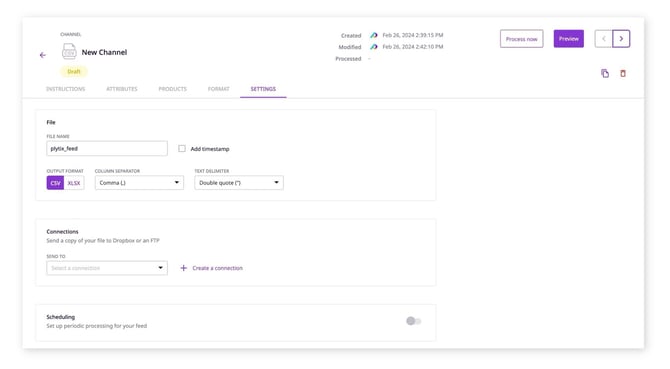The width and height of the screenshot is (670, 369).
Task: Open the Text delimiter dropdown
Action: coord(239,183)
